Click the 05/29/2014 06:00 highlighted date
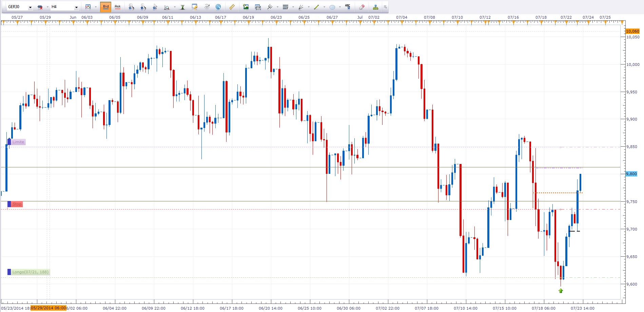644x312 pixels. pyautogui.click(x=48, y=308)
